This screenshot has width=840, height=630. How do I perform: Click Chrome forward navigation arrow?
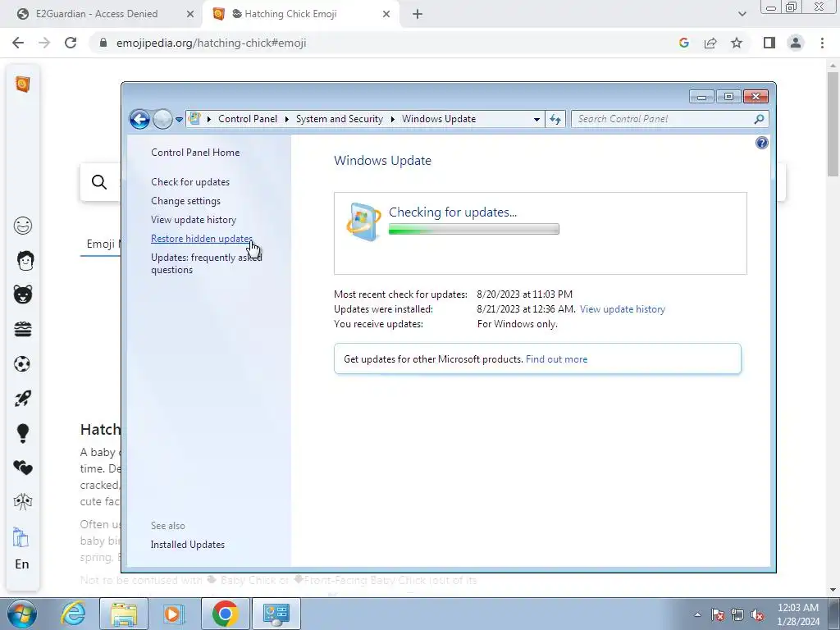(x=44, y=43)
